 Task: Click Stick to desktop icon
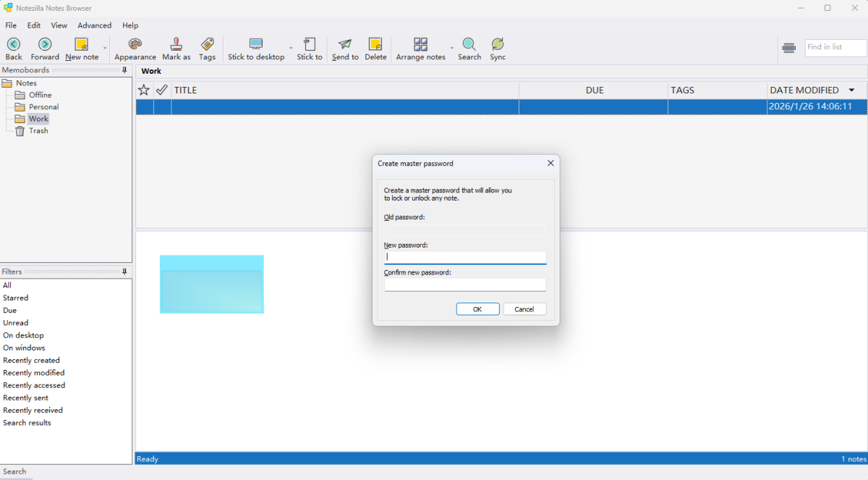click(x=256, y=45)
